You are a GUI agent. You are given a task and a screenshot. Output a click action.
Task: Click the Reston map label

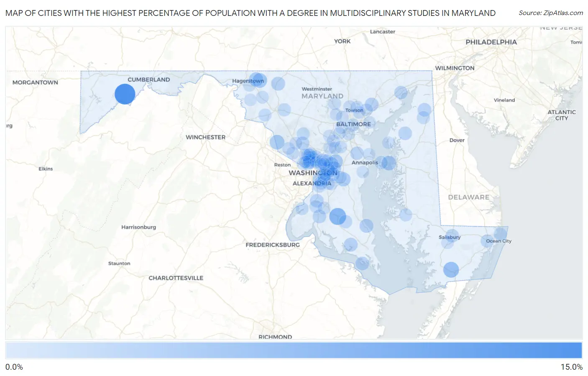pos(282,165)
